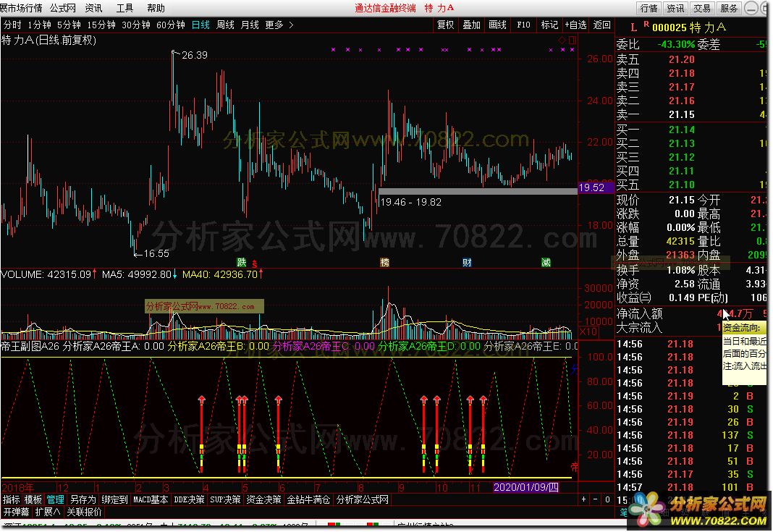Select the 分时 timeframe

(12, 25)
